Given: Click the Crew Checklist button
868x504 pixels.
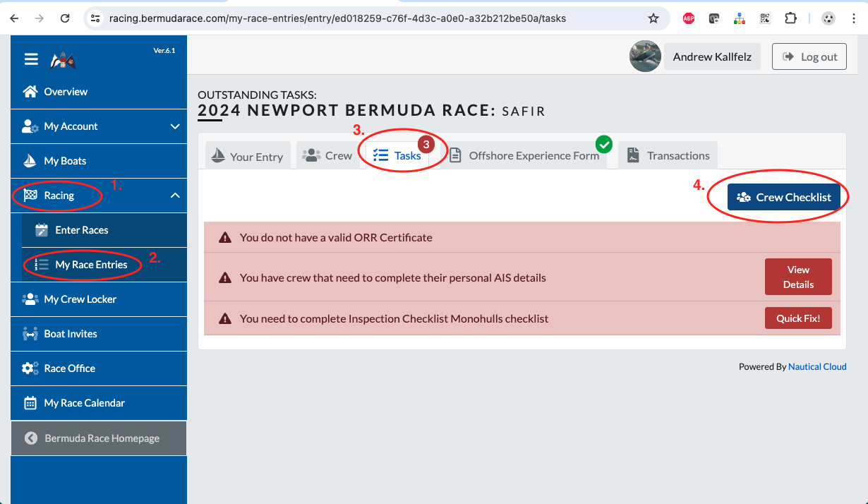Looking at the screenshot, I should [784, 198].
